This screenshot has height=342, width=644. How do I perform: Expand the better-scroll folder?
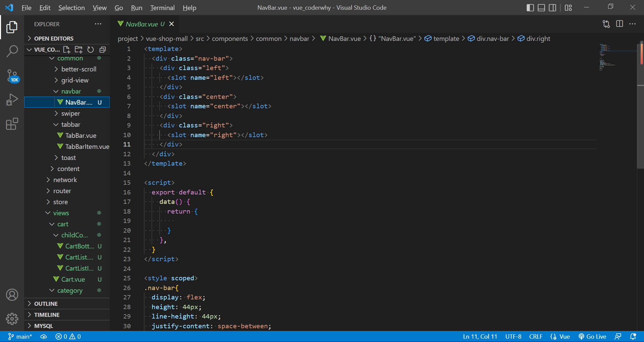click(67, 69)
